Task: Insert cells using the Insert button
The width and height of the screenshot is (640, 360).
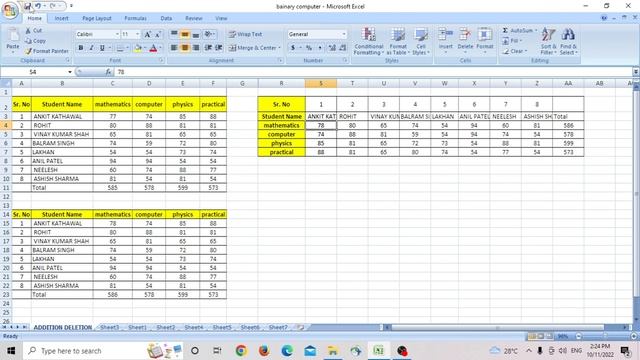Action: coord(446,41)
